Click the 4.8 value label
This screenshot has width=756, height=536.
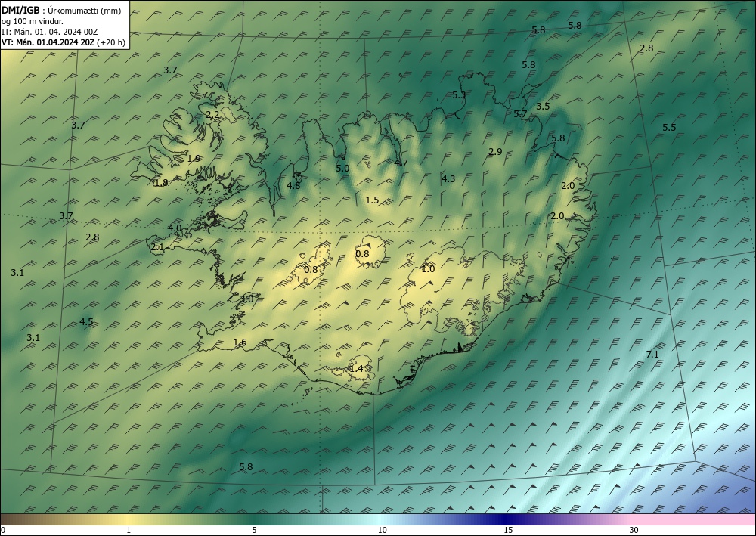click(293, 185)
